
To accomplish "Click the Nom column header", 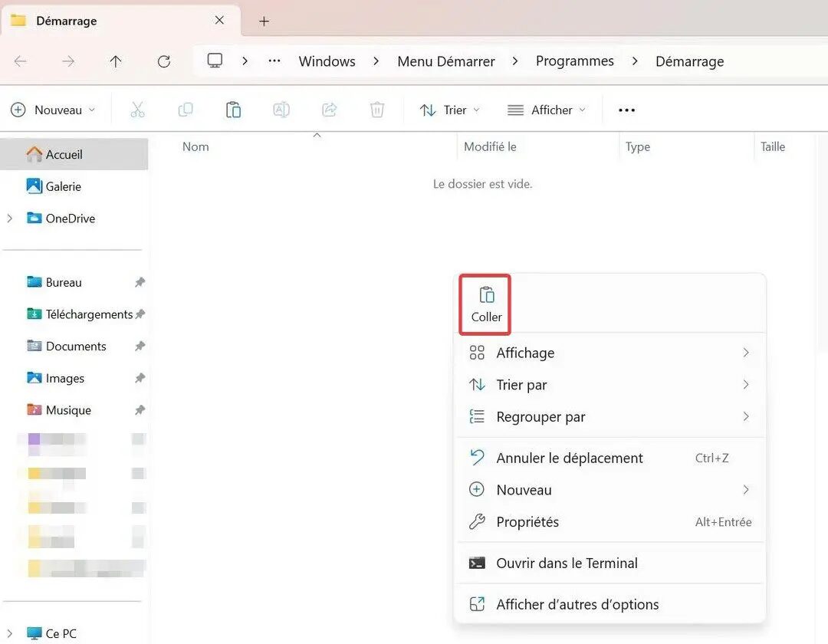I will (x=195, y=146).
